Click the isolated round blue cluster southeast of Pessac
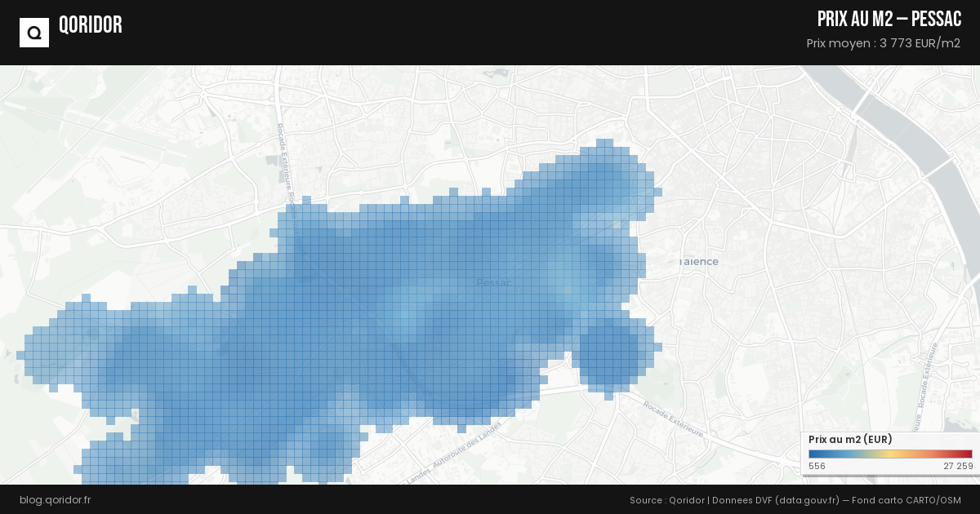980x514 pixels. 608,353
